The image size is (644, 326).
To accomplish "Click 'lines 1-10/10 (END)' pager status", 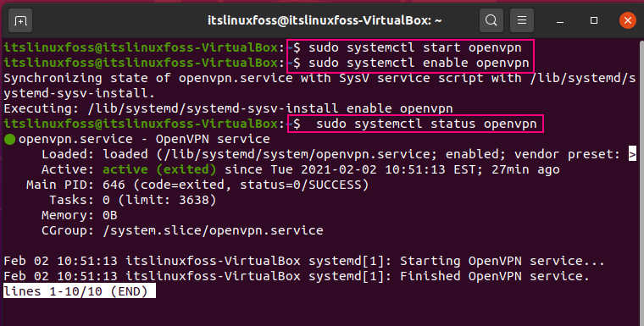I will (80, 291).
